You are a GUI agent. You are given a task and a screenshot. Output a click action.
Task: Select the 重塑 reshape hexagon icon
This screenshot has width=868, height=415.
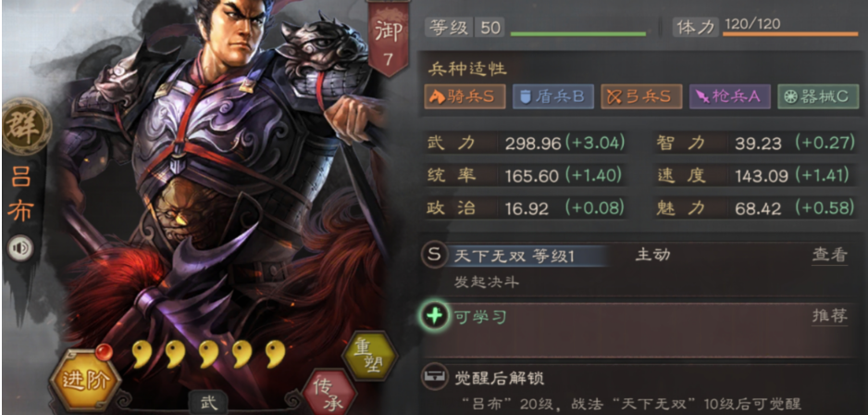[370, 357]
